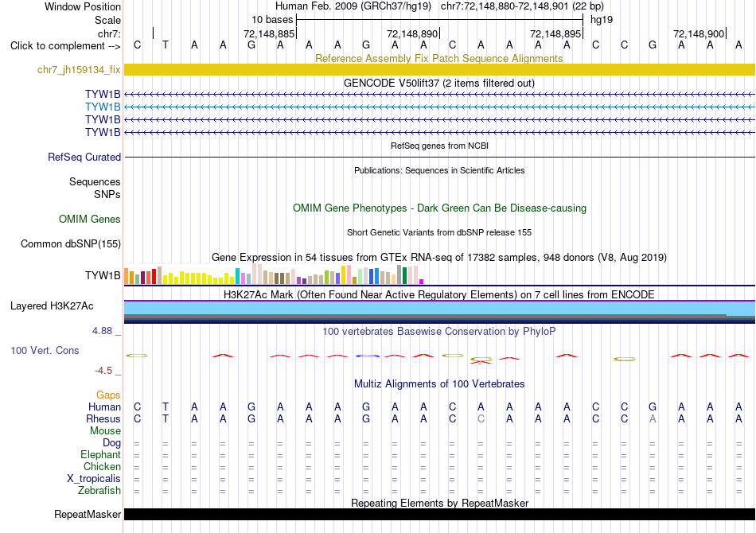Click the Elephant species label
756x533 pixels.
pos(100,454)
